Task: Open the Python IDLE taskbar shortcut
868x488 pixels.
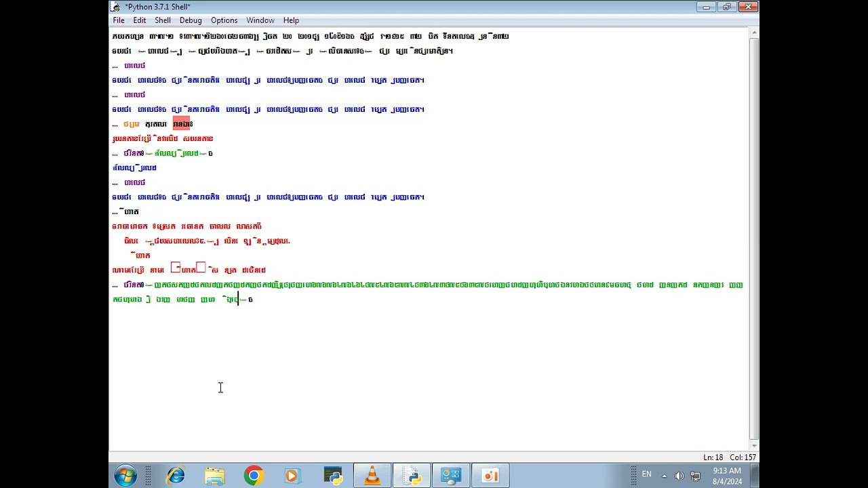Action: click(333, 476)
